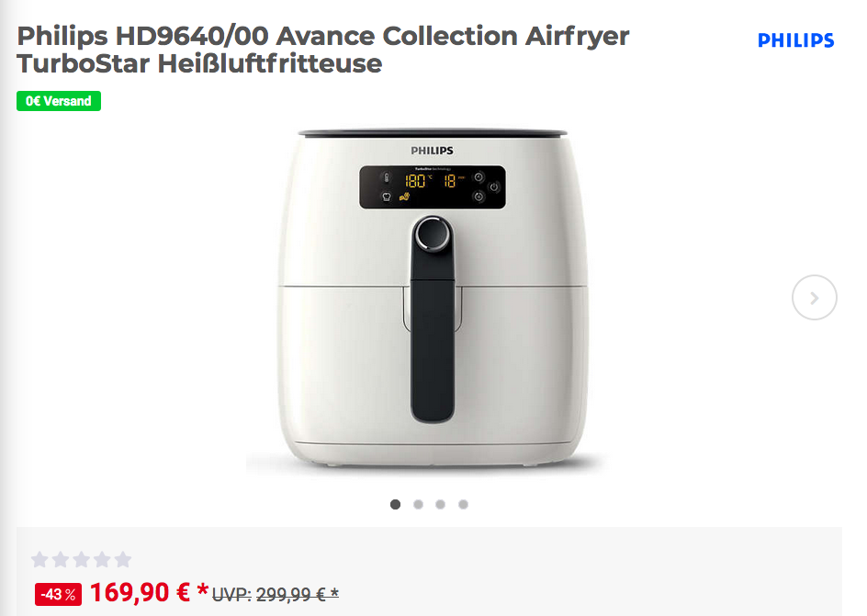Jump to the fourth carousel dot
Screen dimensions: 867x616
(464, 504)
